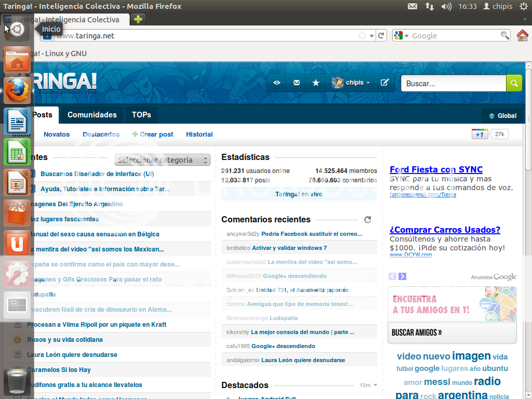This screenshot has height=399, width=532.
Task: Switch to the Posts tab
Action: (43, 115)
